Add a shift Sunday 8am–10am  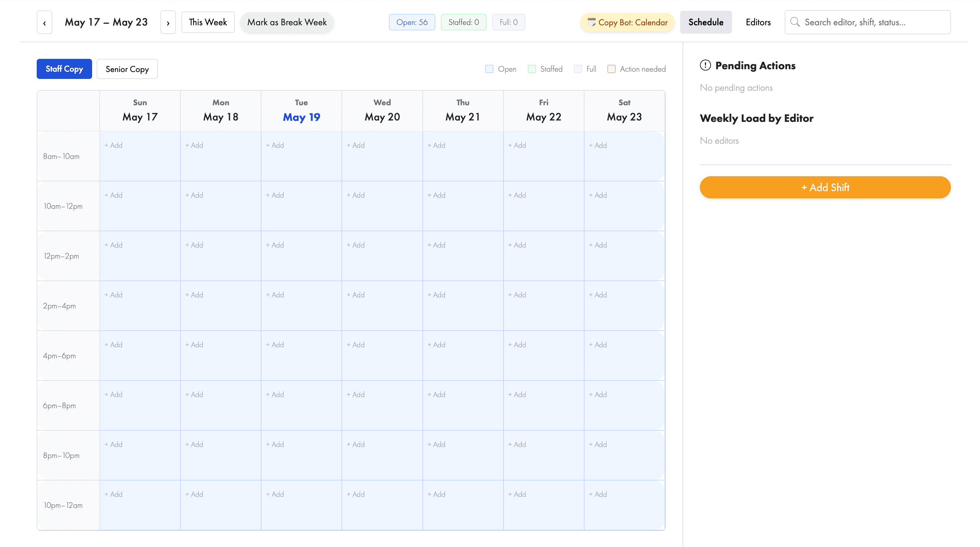[113, 145]
